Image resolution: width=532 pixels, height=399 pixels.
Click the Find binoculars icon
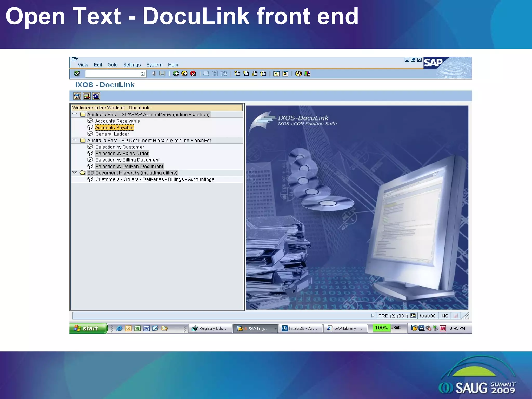215,74
